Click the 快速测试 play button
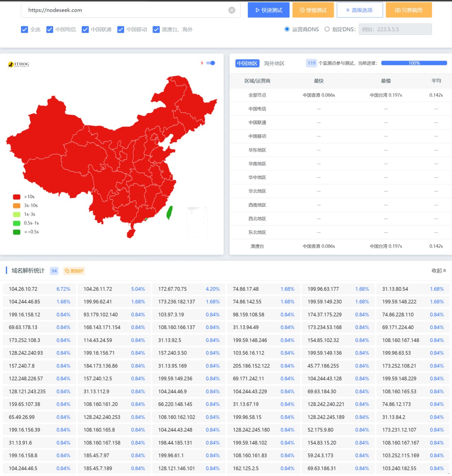Image resolution: width=452 pixels, height=476 pixels. pyautogui.click(x=269, y=10)
